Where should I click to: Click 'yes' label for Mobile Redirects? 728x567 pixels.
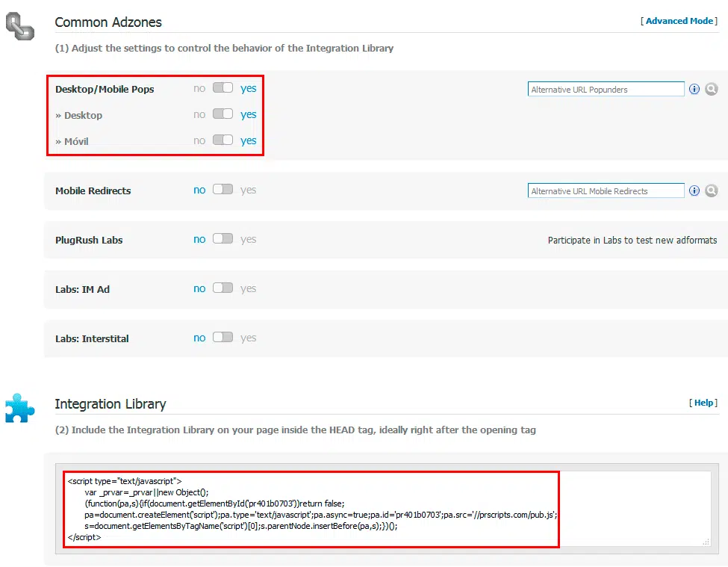(249, 190)
